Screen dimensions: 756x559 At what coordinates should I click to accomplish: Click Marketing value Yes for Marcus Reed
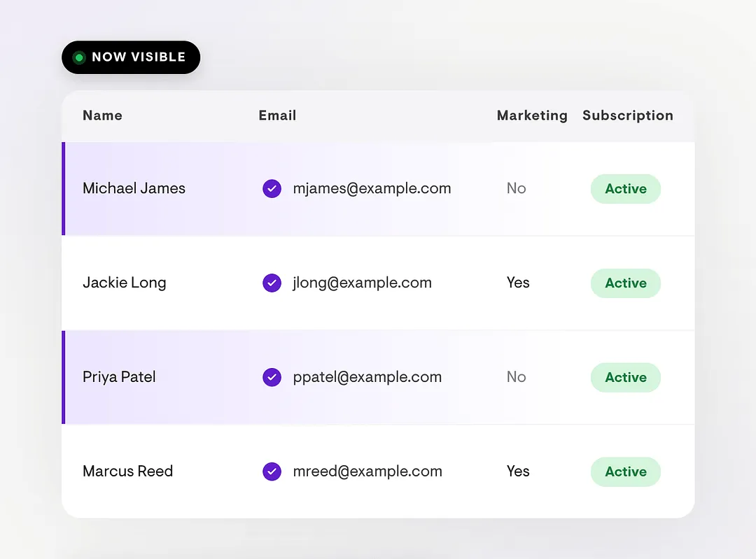tap(518, 471)
